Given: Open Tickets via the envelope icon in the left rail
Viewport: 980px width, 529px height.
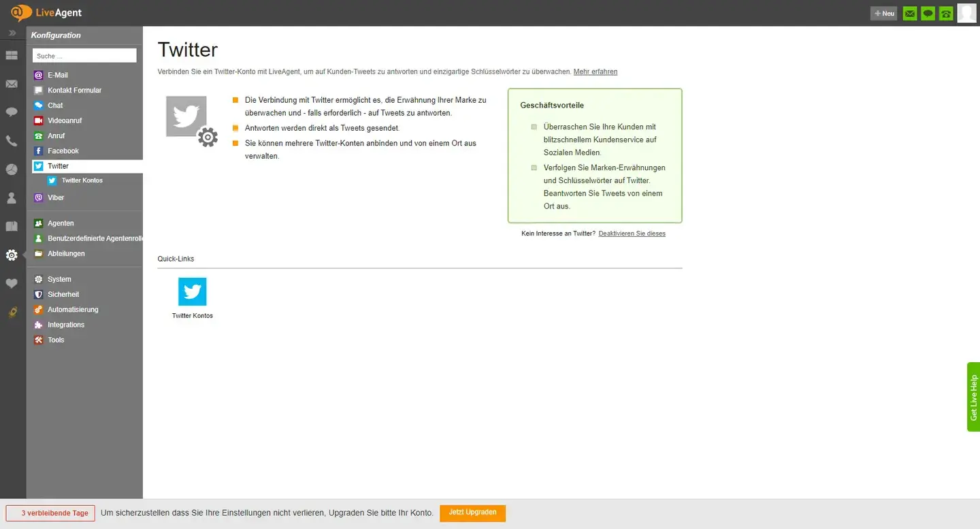Looking at the screenshot, I should click(12, 84).
